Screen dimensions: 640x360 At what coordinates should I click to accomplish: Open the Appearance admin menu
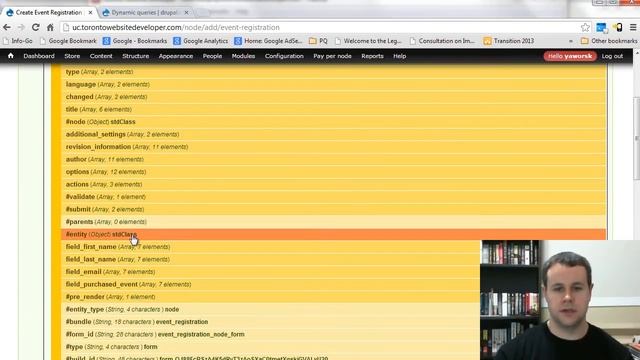[176, 56]
